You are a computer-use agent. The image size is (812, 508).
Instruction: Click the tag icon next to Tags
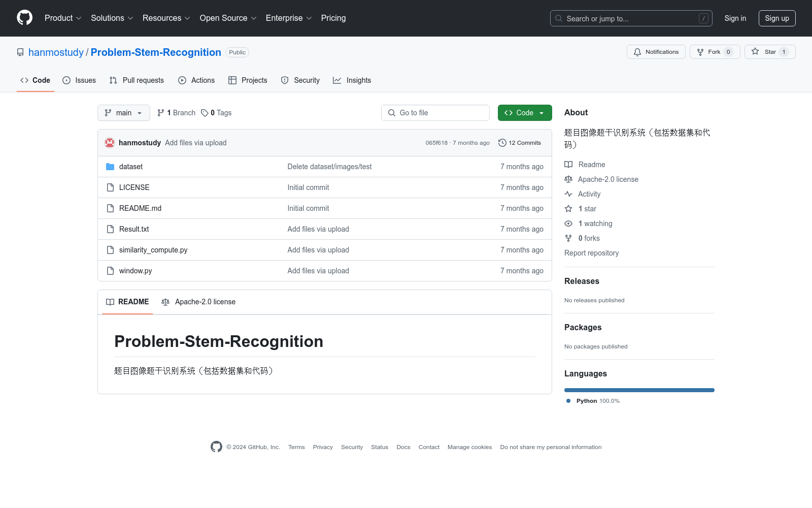click(x=205, y=113)
